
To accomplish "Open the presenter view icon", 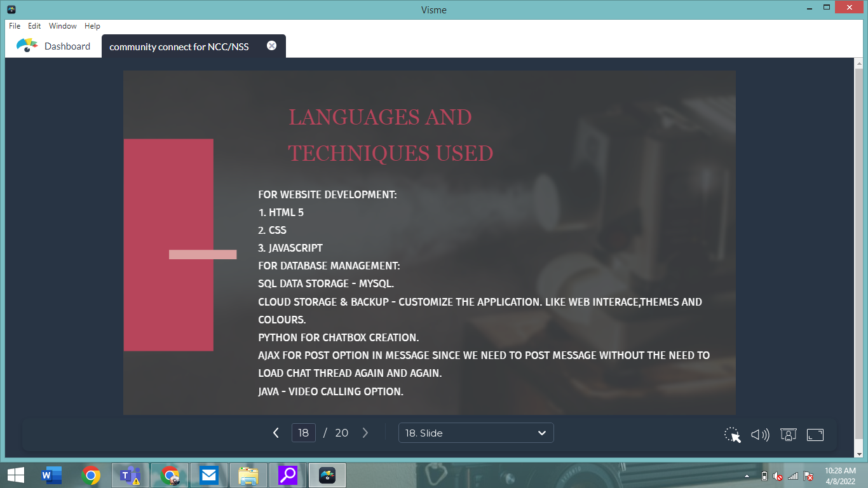I will [x=788, y=435].
